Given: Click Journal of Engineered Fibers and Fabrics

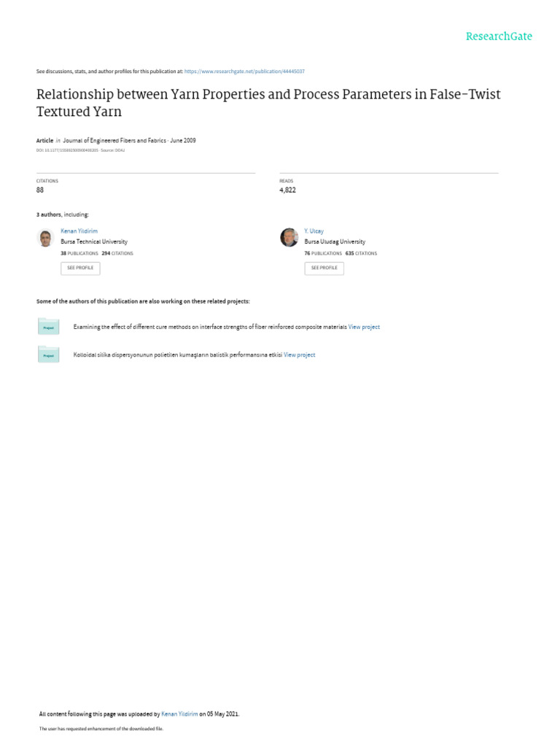Looking at the screenshot, I should pyautogui.click(x=114, y=140).
